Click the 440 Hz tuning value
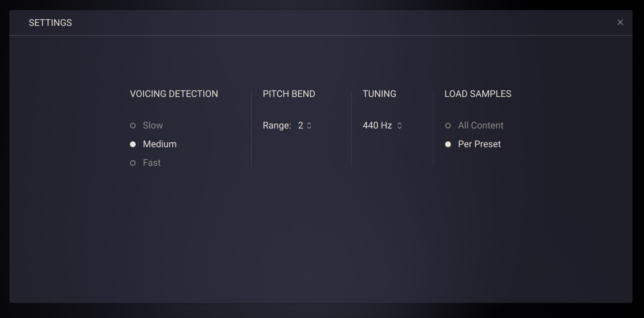 [x=377, y=126]
